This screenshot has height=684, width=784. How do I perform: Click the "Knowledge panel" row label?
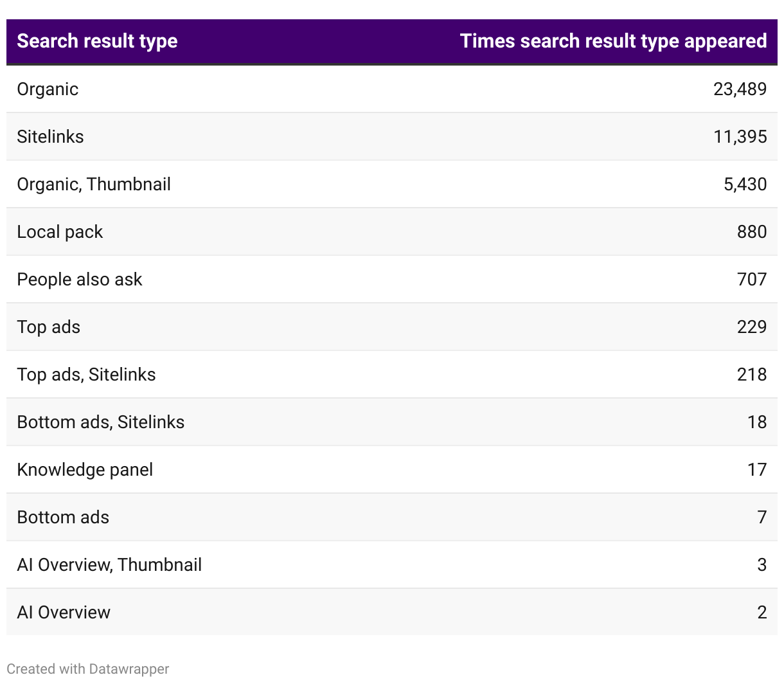click(x=85, y=469)
